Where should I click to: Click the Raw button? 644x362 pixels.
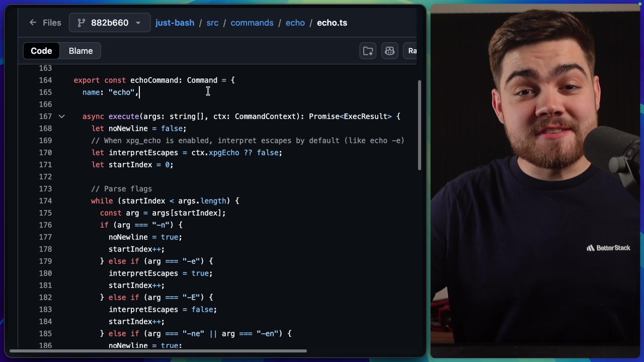pyautogui.click(x=412, y=51)
